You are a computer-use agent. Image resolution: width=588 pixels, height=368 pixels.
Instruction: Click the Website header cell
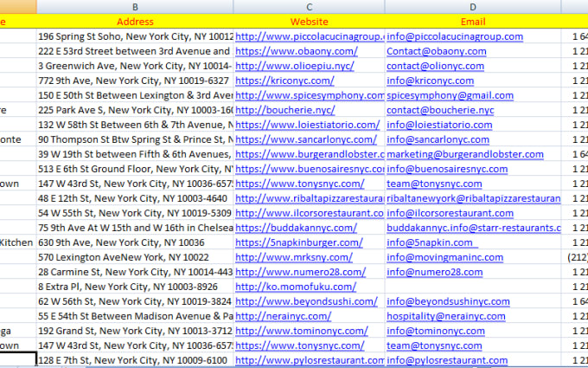pos(309,22)
